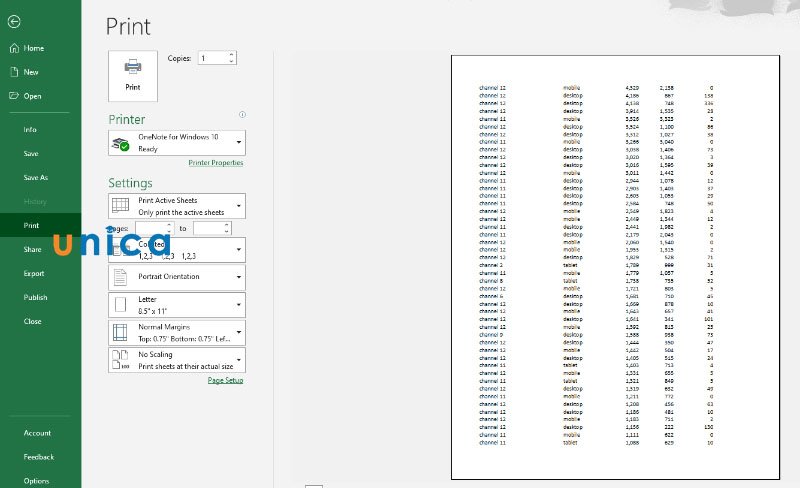This screenshot has width=800, height=488.
Task: Open Feedback in the sidebar
Action: pyautogui.click(x=39, y=457)
